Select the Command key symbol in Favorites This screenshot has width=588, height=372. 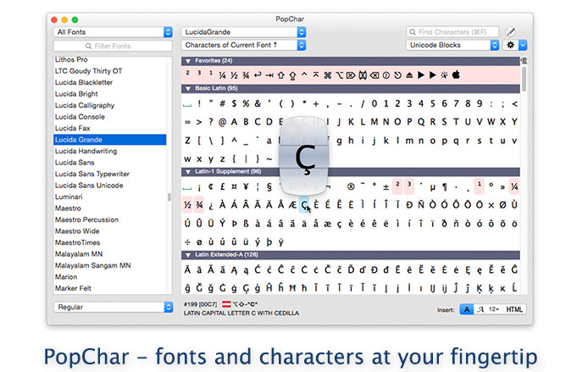tap(327, 74)
